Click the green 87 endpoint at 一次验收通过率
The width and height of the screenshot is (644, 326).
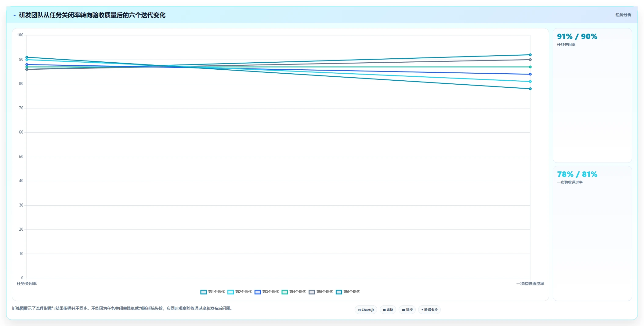(530, 67)
